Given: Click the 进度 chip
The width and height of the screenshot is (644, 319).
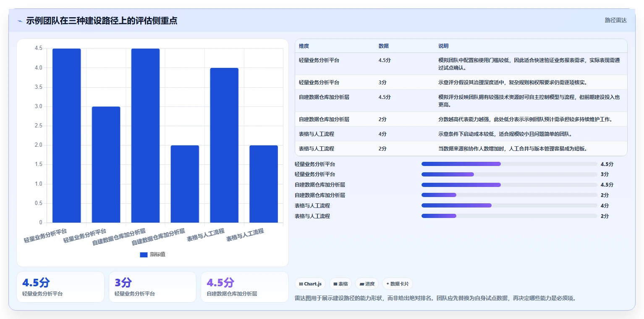Looking at the screenshot, I should 367,284.
